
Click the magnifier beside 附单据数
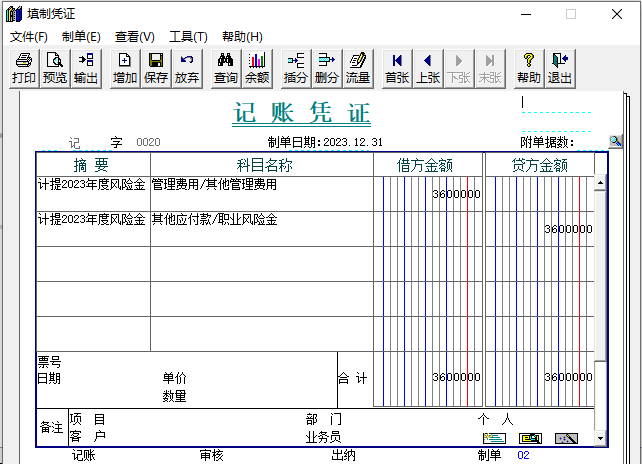[x=616, y=142]
